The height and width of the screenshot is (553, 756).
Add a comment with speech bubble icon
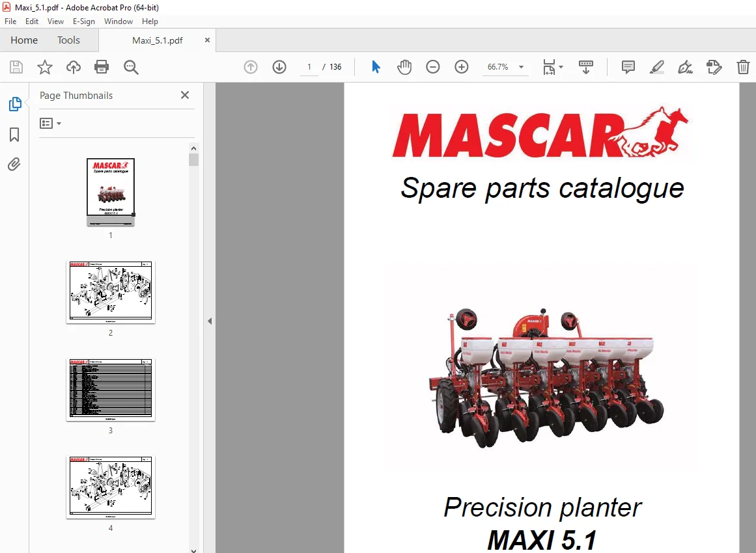pyautogui.click(x=628, y=67)
